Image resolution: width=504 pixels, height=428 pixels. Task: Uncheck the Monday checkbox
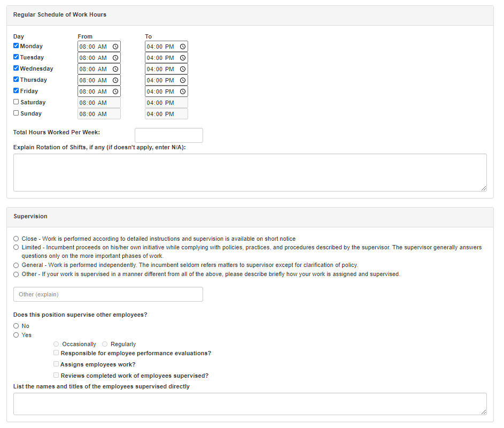(16, 46)
